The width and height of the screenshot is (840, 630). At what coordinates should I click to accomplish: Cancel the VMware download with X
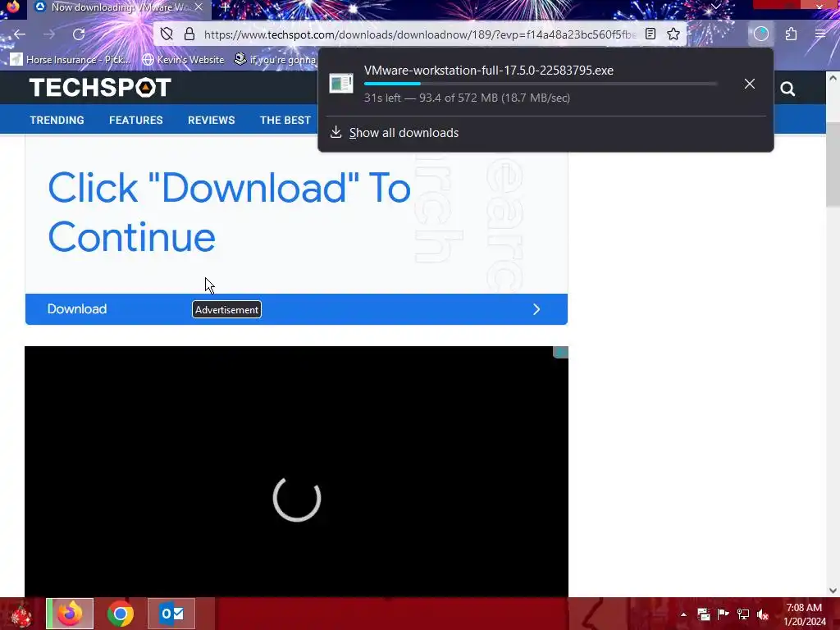(x=750, y=84)
